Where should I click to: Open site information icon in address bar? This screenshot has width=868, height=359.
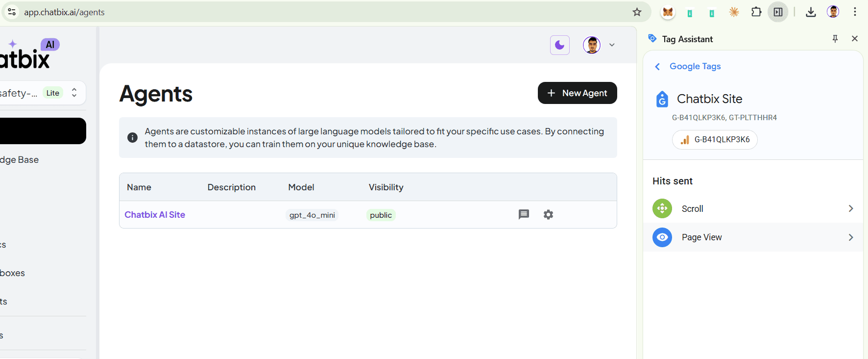point(12,12)
